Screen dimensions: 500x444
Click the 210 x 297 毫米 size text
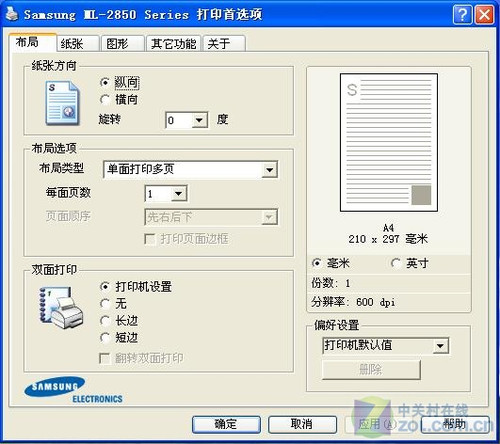[x=388, y=239]
